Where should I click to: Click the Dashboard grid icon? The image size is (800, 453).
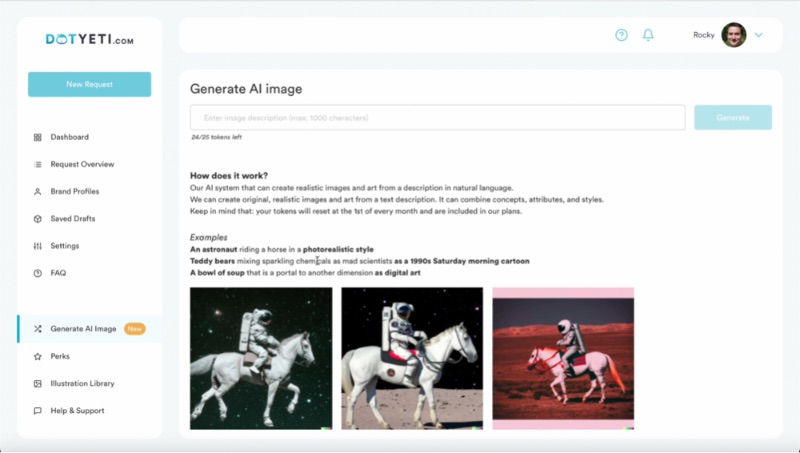[38, 137]
